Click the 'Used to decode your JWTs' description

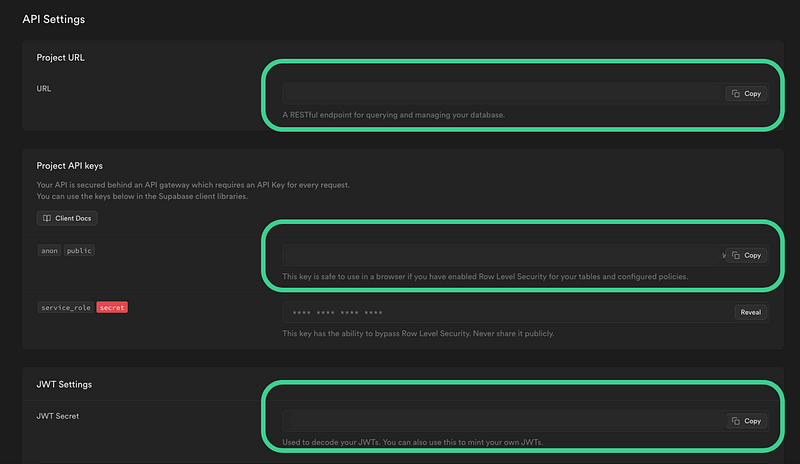click(x=413, y=443)
